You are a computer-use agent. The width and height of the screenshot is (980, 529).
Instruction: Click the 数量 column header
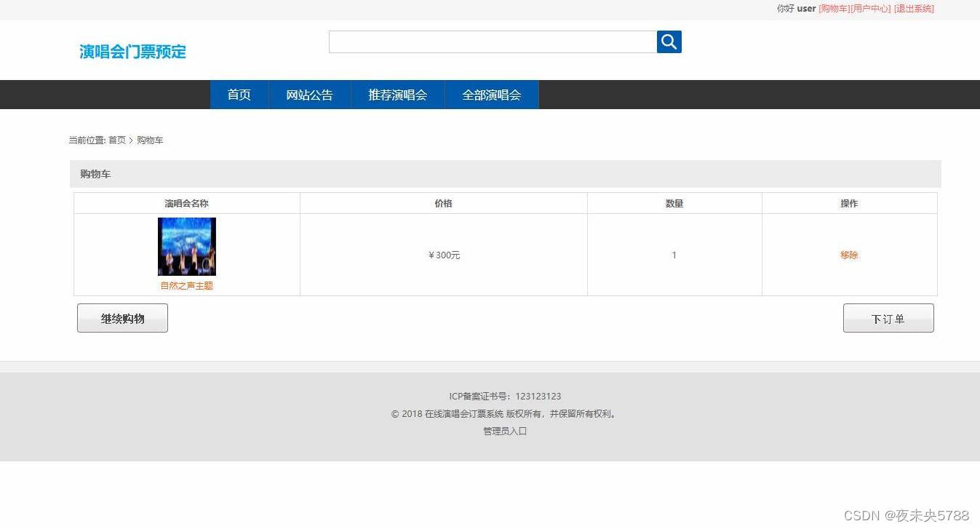click(x=674, y=204)
